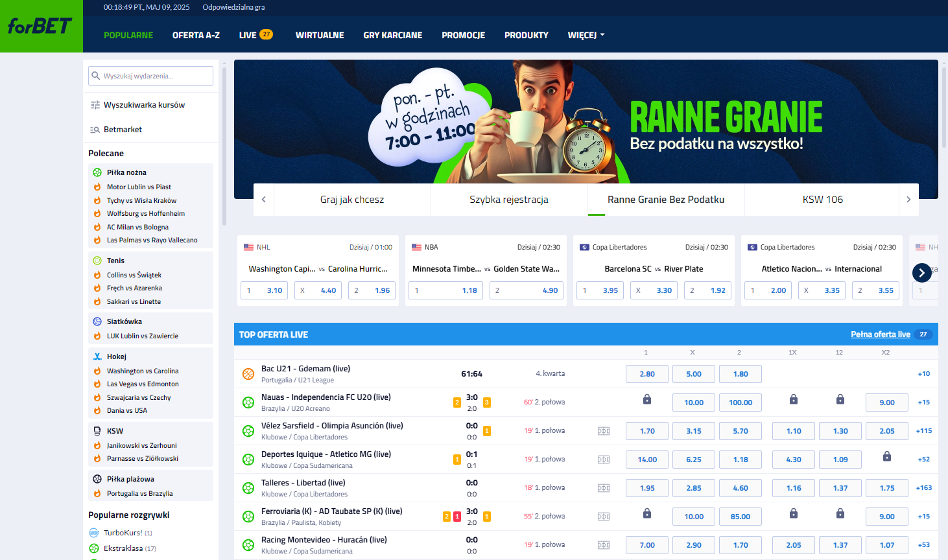
Task: Select the Hokej sticks icon
Action: (97, 356)
